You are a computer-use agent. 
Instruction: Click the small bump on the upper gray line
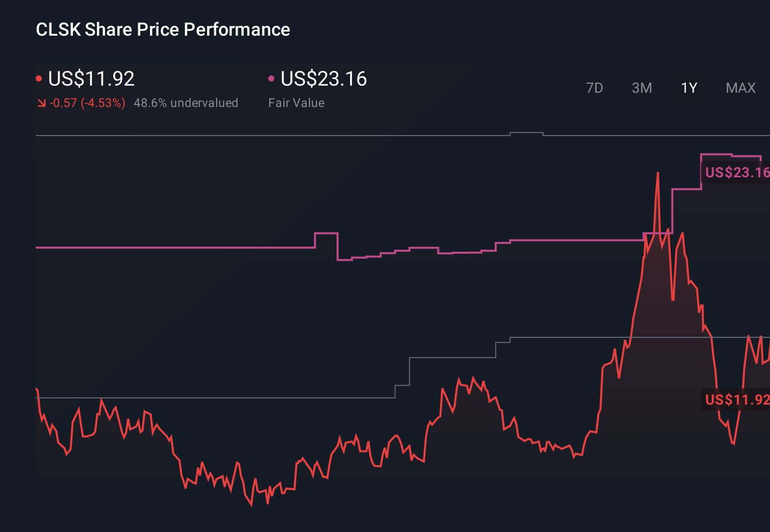[x=526, y=133]
